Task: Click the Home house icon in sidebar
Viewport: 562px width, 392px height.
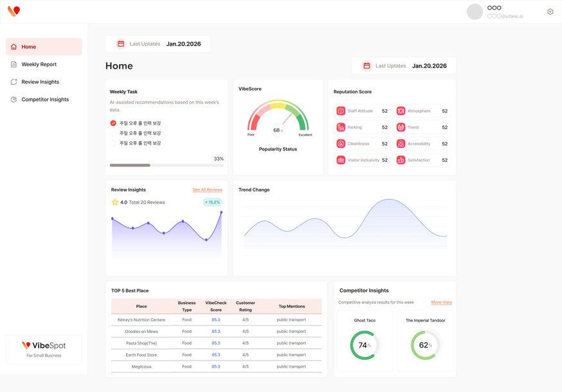Action: click(x=14, y=46)
